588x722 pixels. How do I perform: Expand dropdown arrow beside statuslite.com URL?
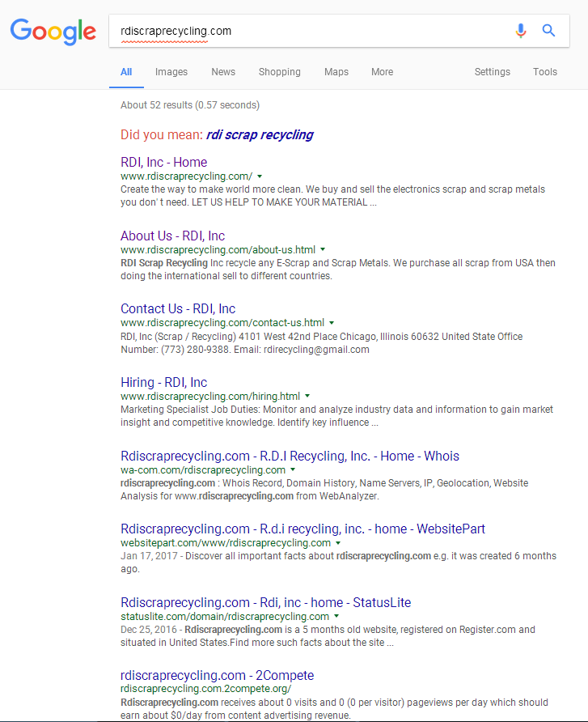click(336, 616)
